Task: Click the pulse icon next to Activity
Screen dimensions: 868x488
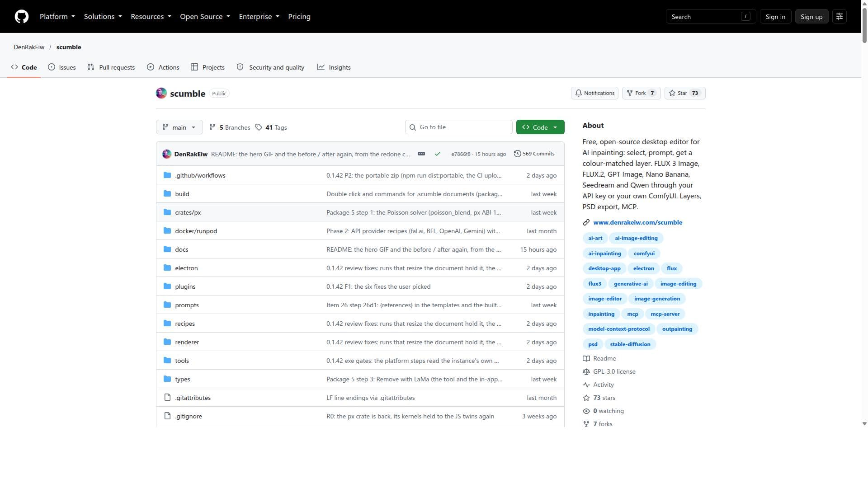Action: [x=586, y=385]
